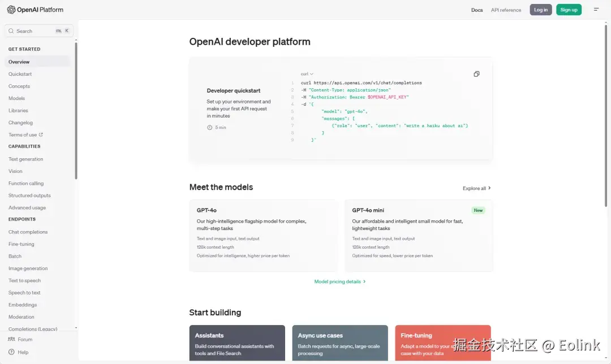The image size is (611, 364).
Task: Click the main page vertical scrollbar
Action: pos(606,116)
